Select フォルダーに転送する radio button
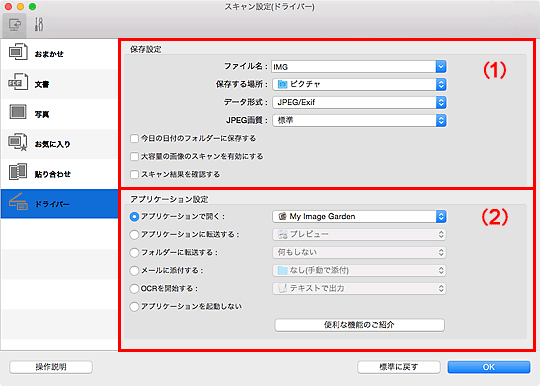The height and width of the screenshot is (386, 540). point(134,253)
